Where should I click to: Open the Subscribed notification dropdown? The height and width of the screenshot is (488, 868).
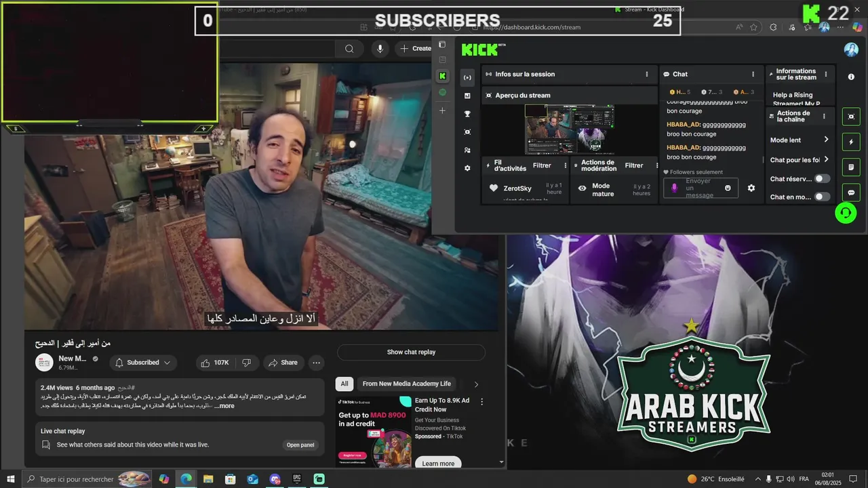[x=143, y=363]
